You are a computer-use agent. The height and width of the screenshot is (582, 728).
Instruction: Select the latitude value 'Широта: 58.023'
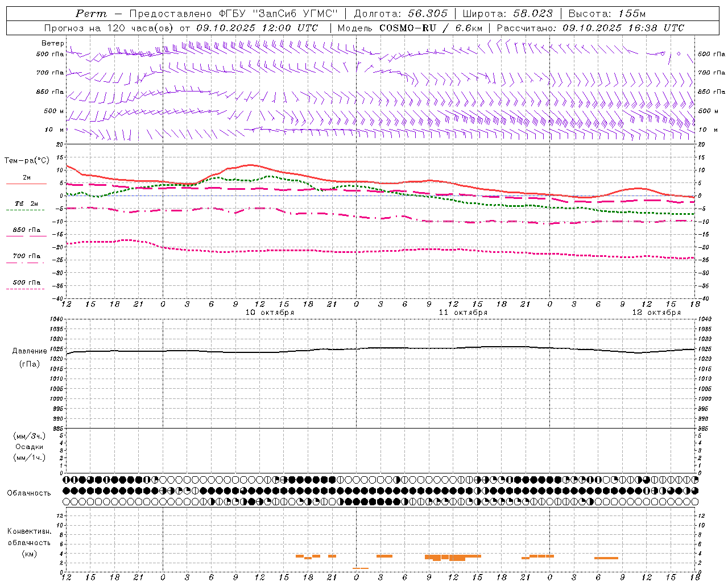click(x=507, y=14)
